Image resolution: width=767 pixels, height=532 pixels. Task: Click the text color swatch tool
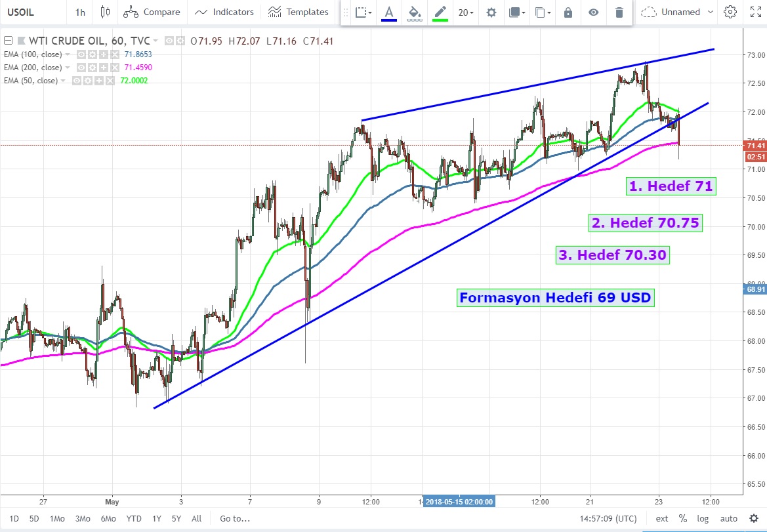pos(389,12)
